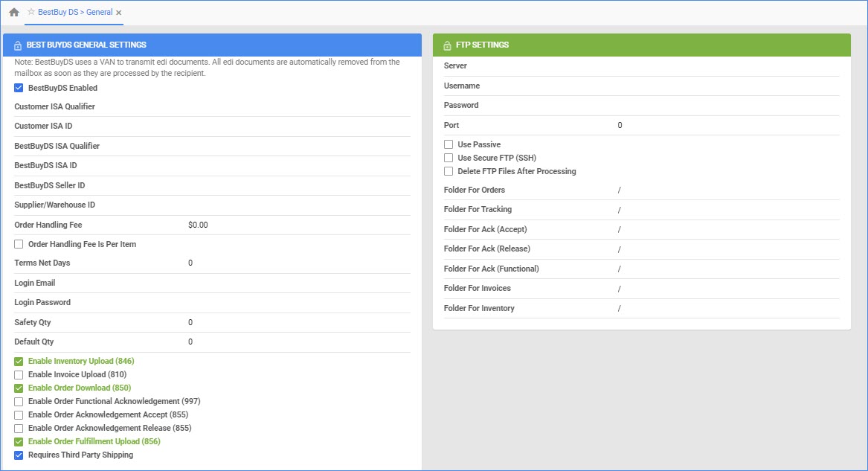Click the Order Handling Fee $0.00 value

198,225
